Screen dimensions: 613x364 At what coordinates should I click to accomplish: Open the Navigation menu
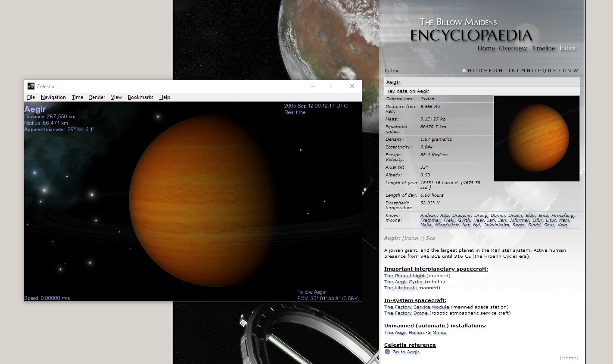point(53,97)
